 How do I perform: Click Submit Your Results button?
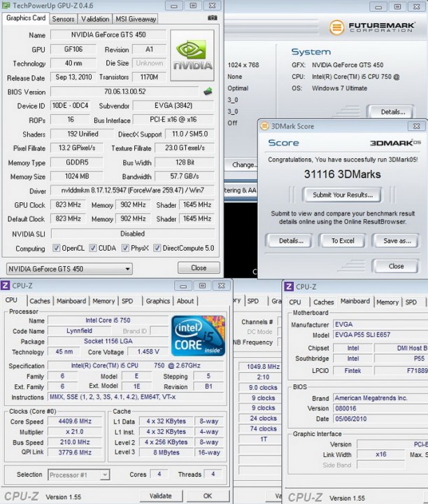[x=343, y=195]
